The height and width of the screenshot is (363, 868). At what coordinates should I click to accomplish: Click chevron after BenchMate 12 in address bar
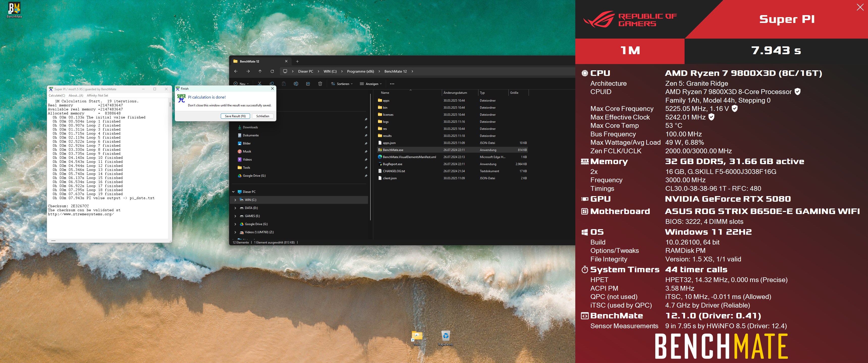pos(412,71)
